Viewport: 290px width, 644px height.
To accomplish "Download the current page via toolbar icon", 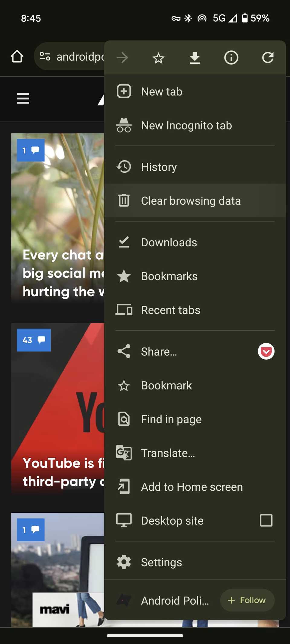I will tap(195, 58).
